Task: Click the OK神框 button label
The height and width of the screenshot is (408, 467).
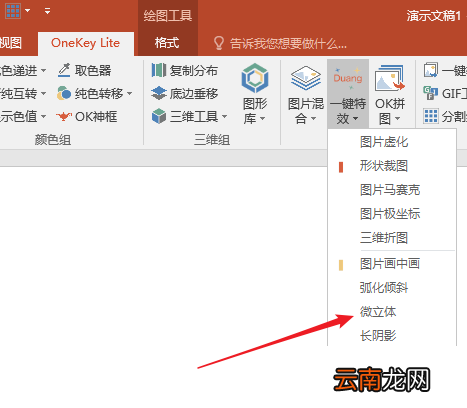Action: tap(96, 117)
